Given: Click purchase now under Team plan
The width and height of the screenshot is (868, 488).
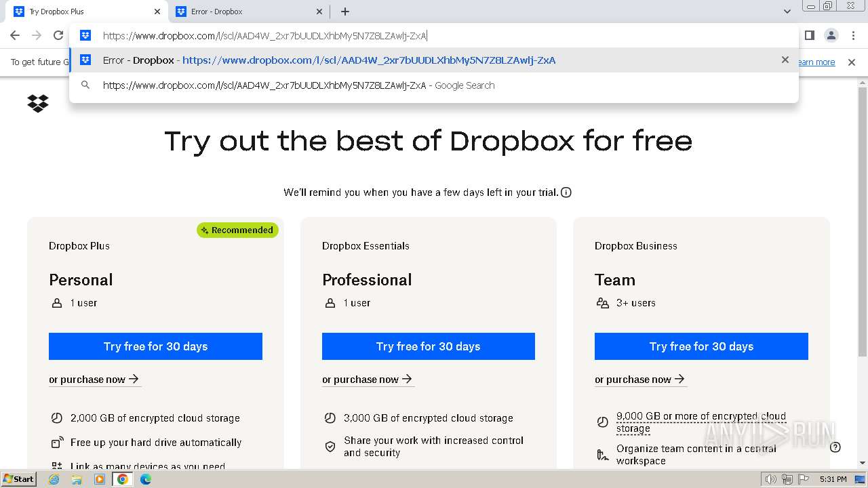Looking at the screenshot, I should [x=639, y=380].
